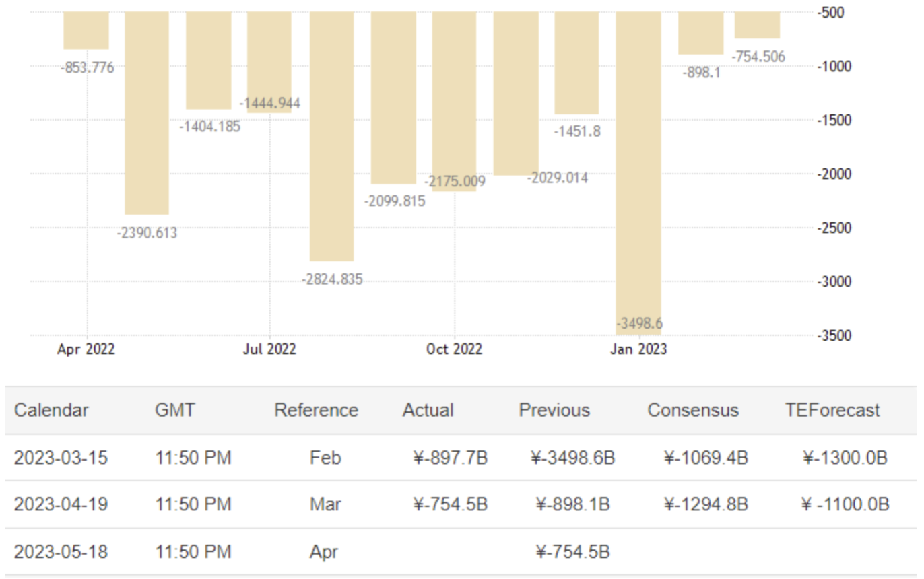Select the -2099.815 bar
This screenshot has height=579, width=924.
(393, 98)
